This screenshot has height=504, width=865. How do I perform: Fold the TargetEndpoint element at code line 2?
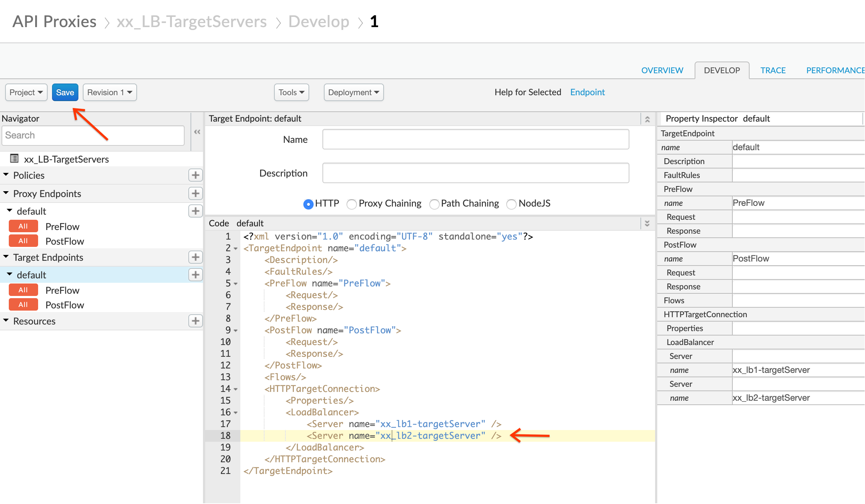(236, 249)
